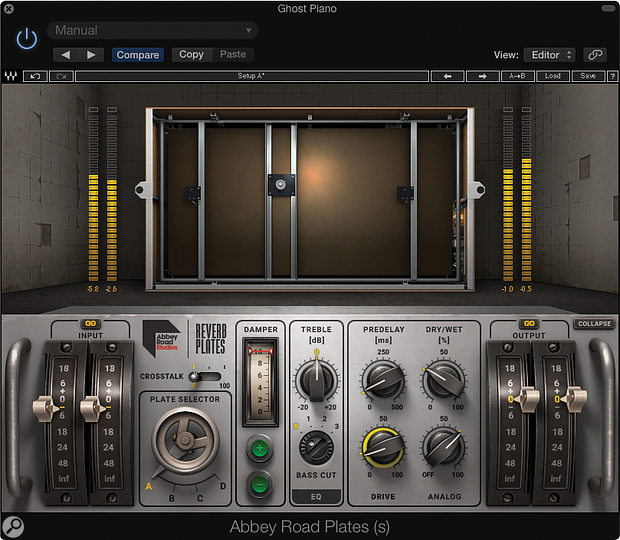Image resolution: width=620 pixels, height=540 pixels.
Task: Click the Copy button
Action: (x=192, y=55)
